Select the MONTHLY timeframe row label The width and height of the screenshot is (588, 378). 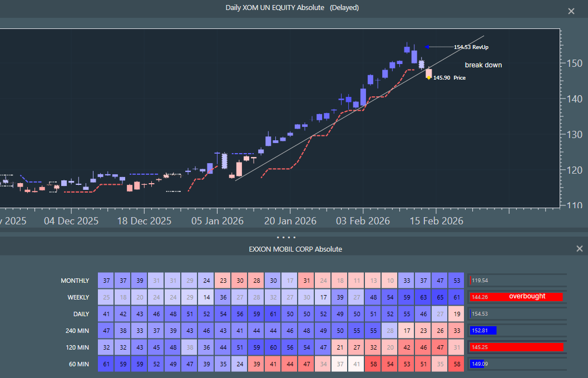pos(75,281)
